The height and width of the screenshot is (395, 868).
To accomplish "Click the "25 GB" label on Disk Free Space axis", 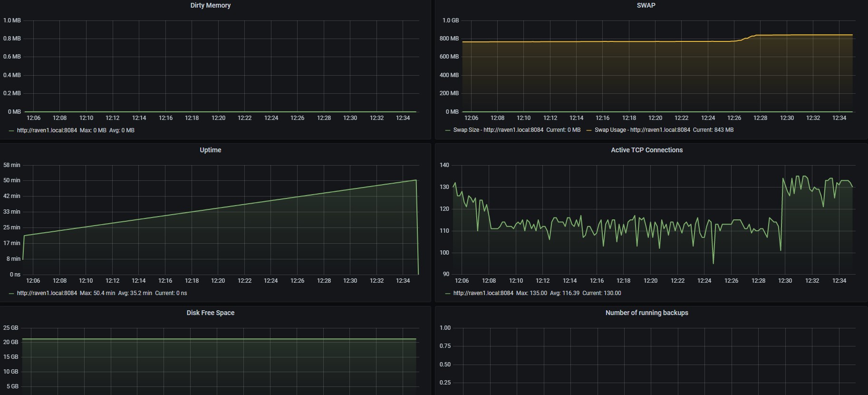I will [10, 328].
